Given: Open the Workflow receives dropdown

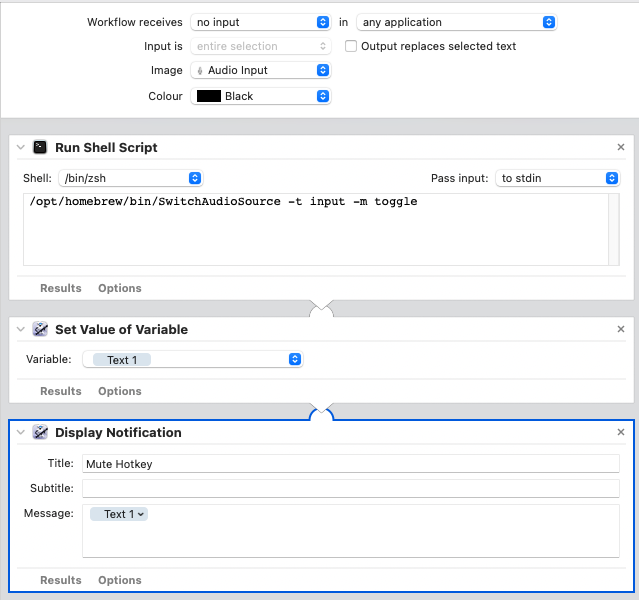Looking at the screenshot, I should [x=260, y=22].
